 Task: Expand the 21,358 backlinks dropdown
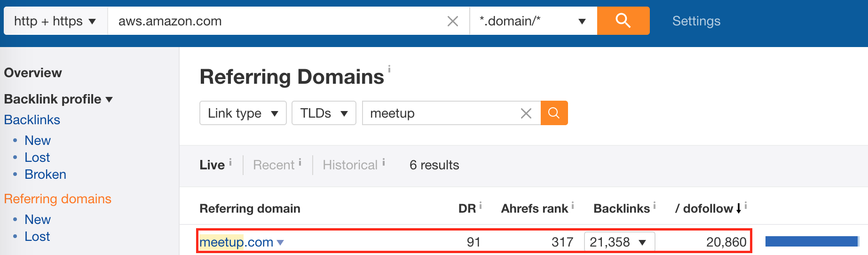(x=619, y=242)
